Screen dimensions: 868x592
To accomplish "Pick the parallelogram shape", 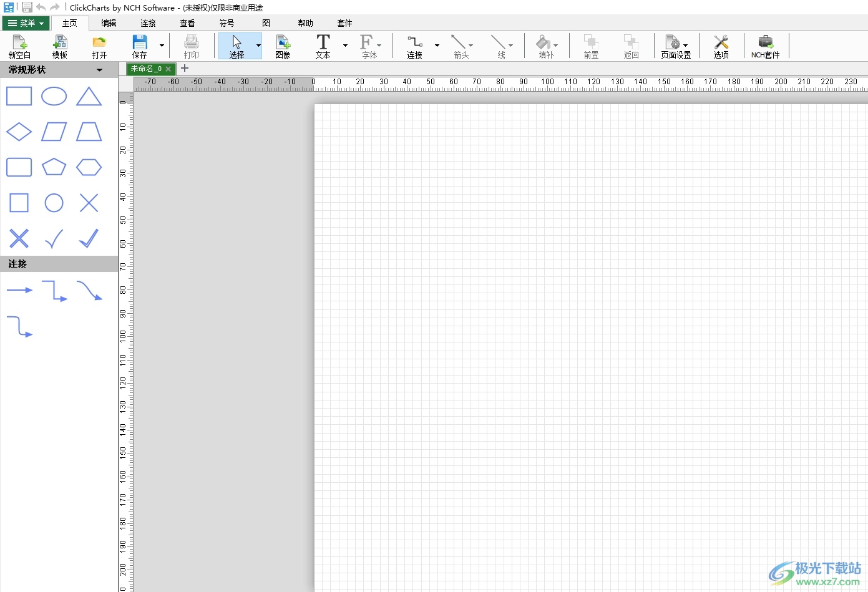I will point(54,132).
